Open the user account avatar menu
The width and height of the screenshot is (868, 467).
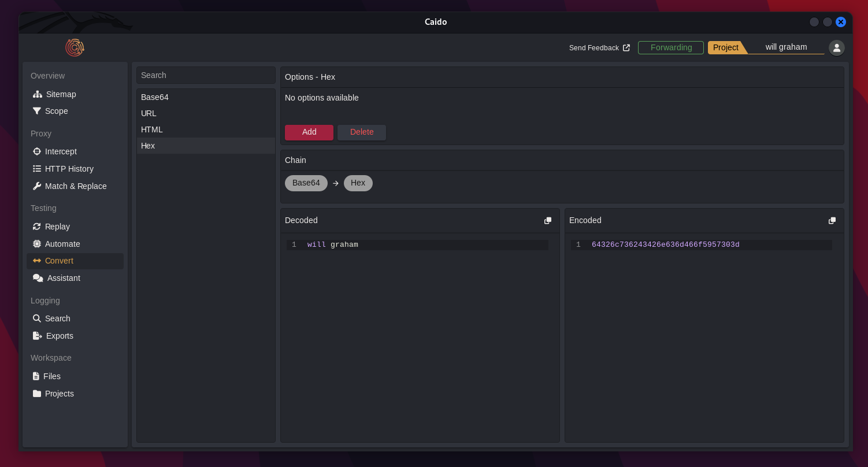tap(837, 47)
